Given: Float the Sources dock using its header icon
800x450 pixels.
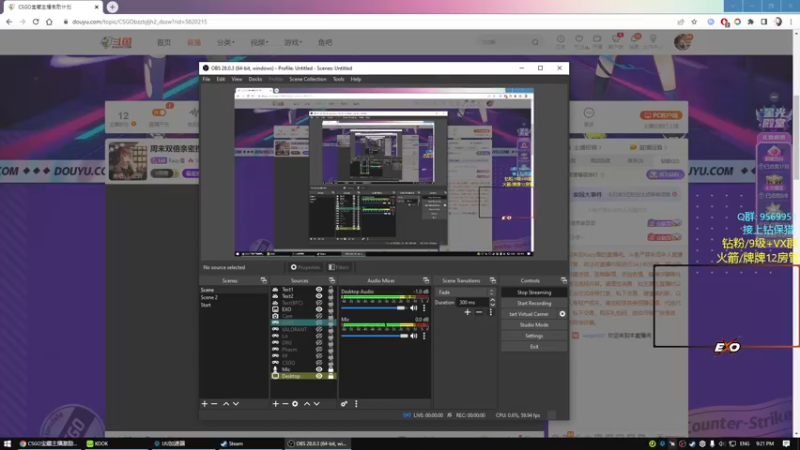Looking at the screenshot, I should [332, 280].
